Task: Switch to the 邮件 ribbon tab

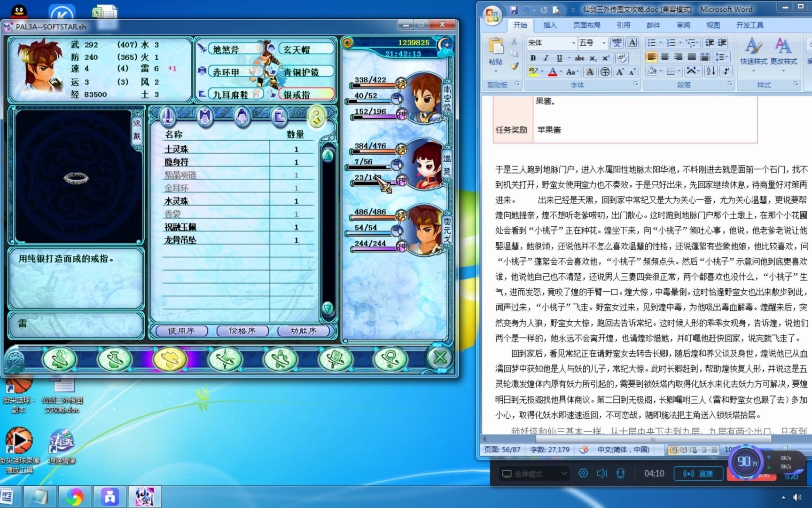Action: (653, 25)
